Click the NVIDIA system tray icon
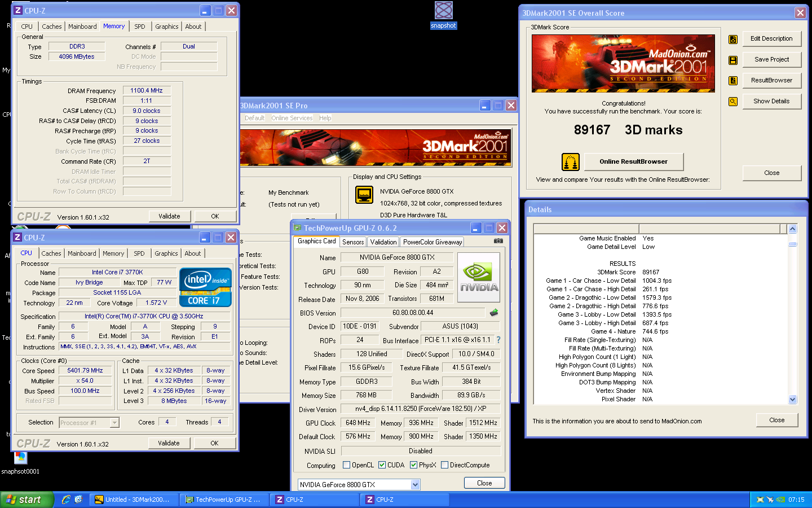 coord(780,500)
